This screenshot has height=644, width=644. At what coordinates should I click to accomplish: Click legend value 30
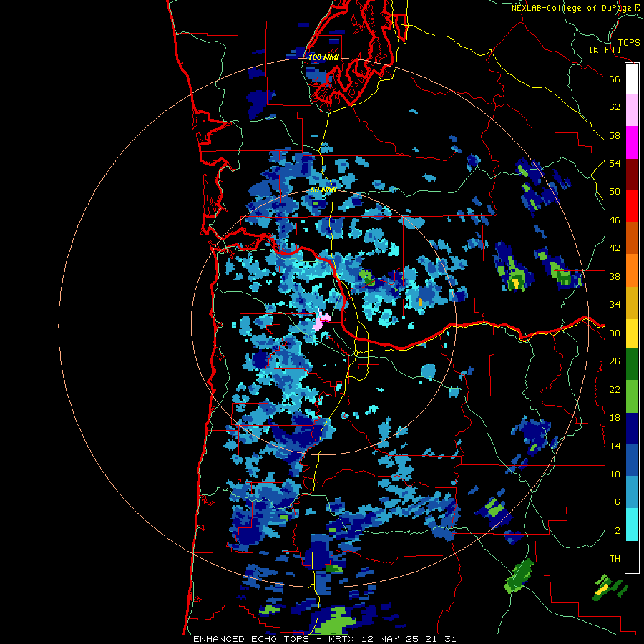[615, 333]
